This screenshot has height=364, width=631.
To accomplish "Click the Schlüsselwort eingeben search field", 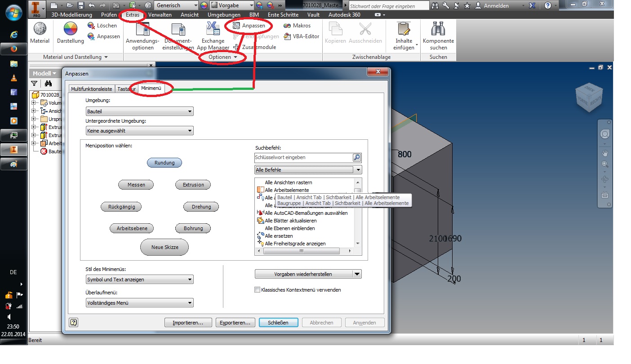I will coord(303,158).
